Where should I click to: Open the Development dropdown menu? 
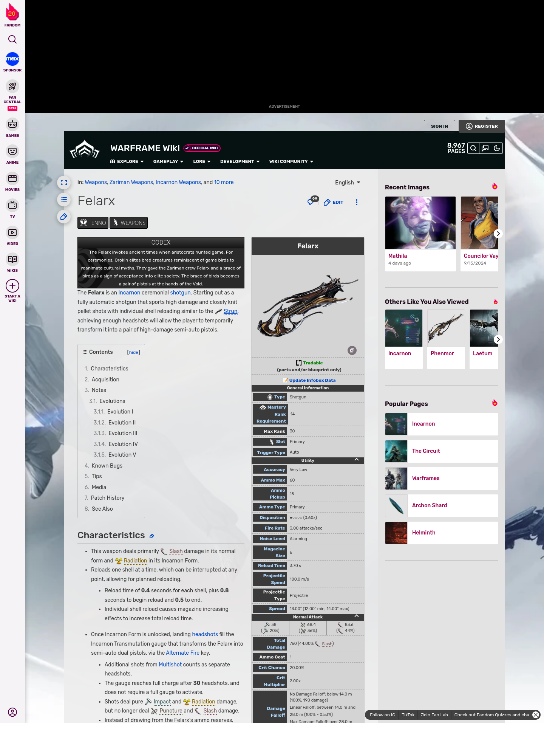pos(240,161)
